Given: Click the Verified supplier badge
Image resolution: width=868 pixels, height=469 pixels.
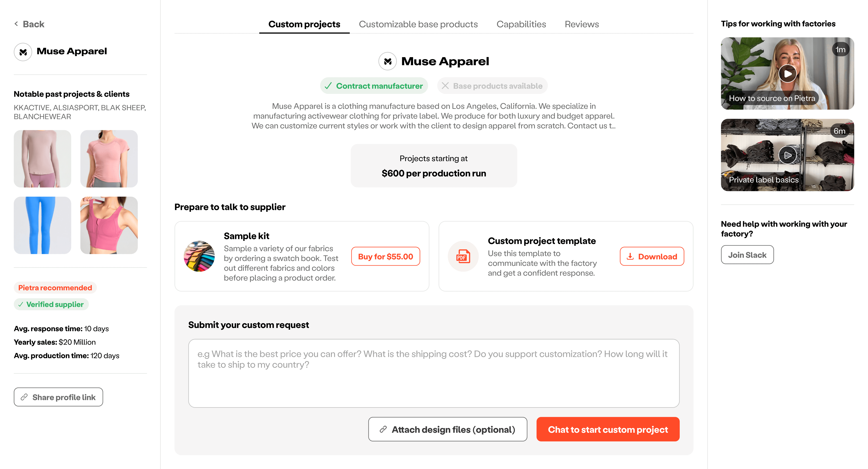Looking at the screenshot, I should tap(51, 304).
